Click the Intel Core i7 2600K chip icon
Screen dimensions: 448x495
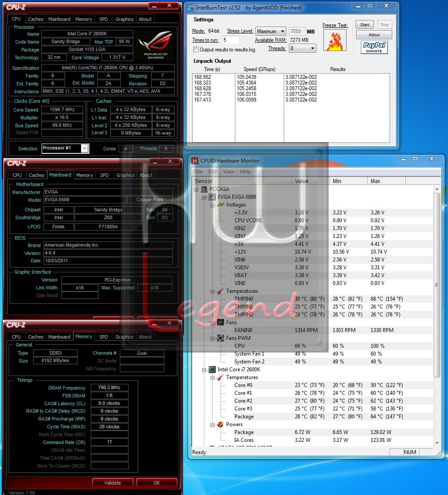(x=213, y=370)
